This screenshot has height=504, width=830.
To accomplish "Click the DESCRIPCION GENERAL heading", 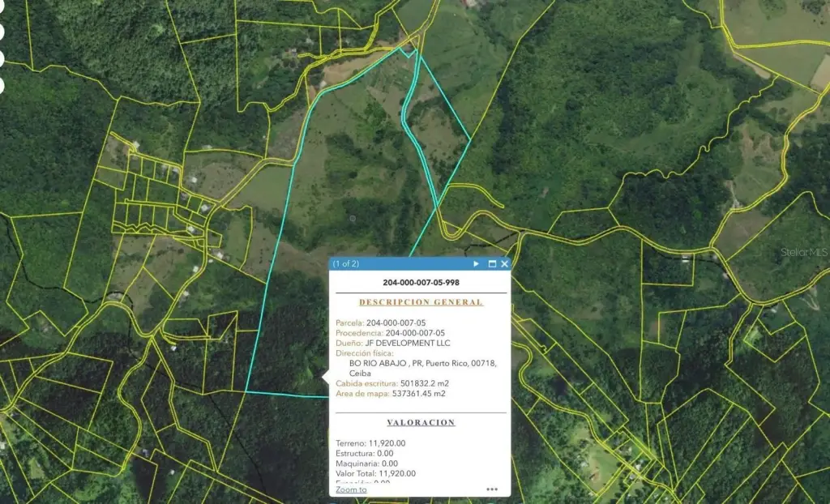I will click(421, 302).
